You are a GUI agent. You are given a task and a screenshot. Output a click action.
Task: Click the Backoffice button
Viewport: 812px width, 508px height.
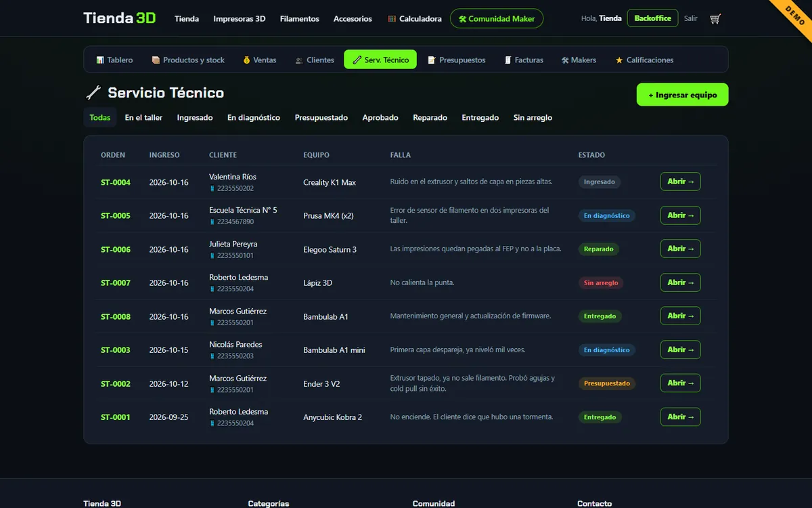click(652, 18)
